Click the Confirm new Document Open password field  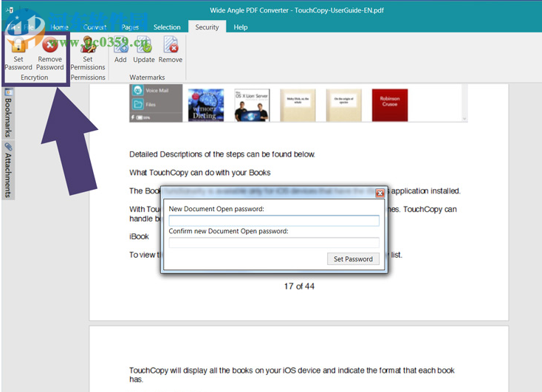point(274,242)
